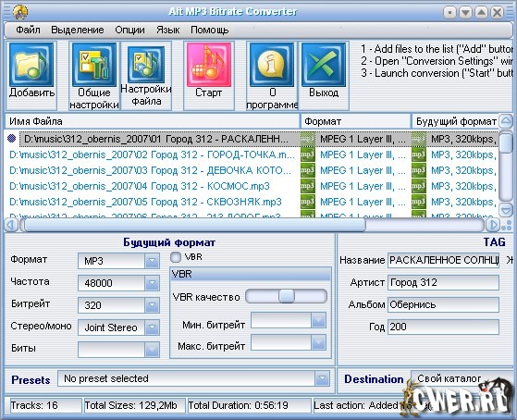The height and width of the screenshot is (420, 517).
Task: Click mp3 future-format icon of ДЕВОЧКА row
Action: click(419, 170)
